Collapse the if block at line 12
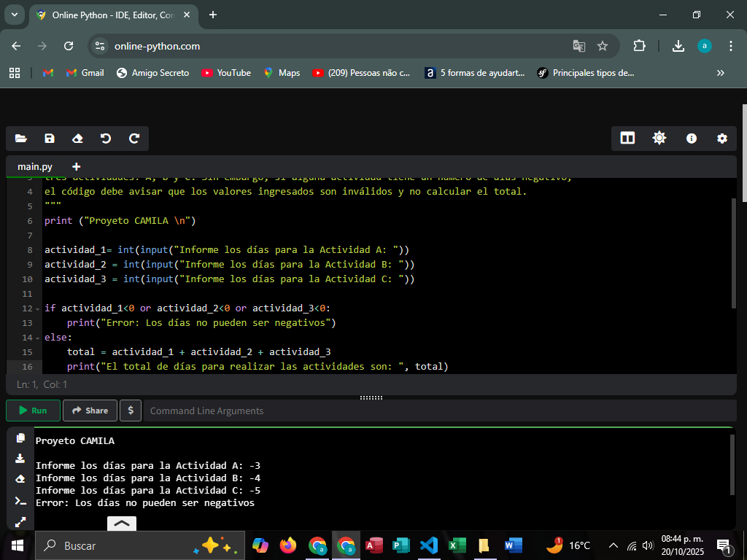The image size is (747, 560). point(38,308)
